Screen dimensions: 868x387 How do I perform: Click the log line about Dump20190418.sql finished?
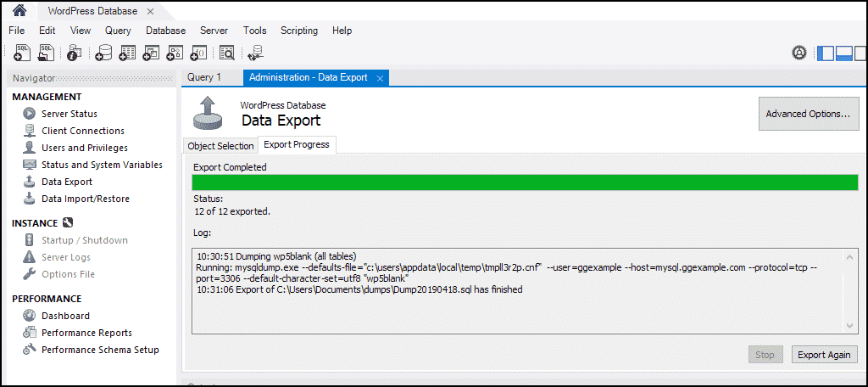point(359,289)
